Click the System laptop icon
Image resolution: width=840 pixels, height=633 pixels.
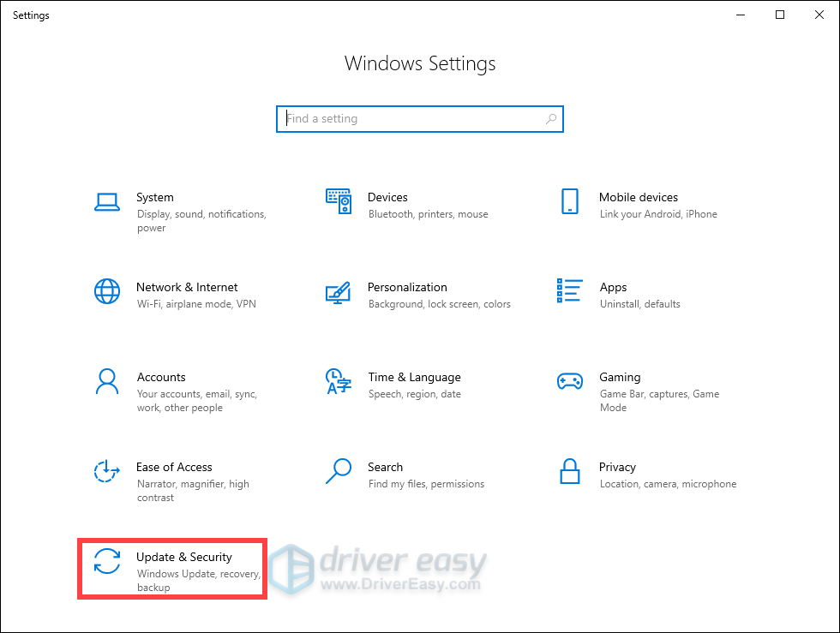pos(107,202)
